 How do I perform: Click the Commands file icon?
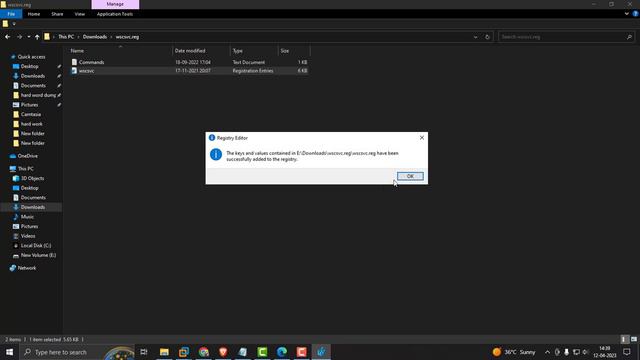pos(74,62)
